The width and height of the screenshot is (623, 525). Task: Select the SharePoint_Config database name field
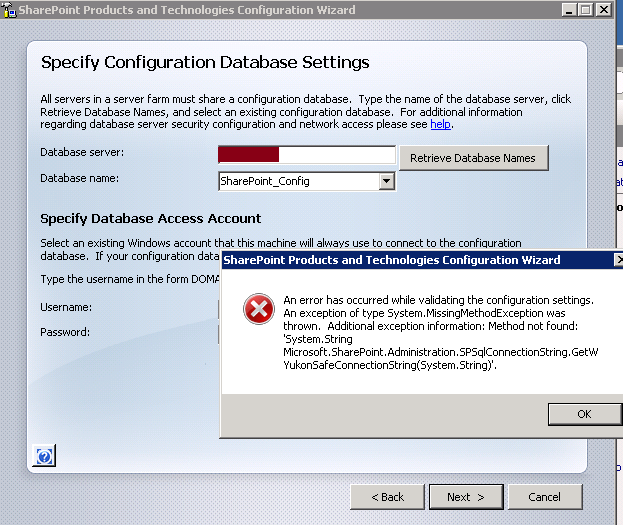307,181
